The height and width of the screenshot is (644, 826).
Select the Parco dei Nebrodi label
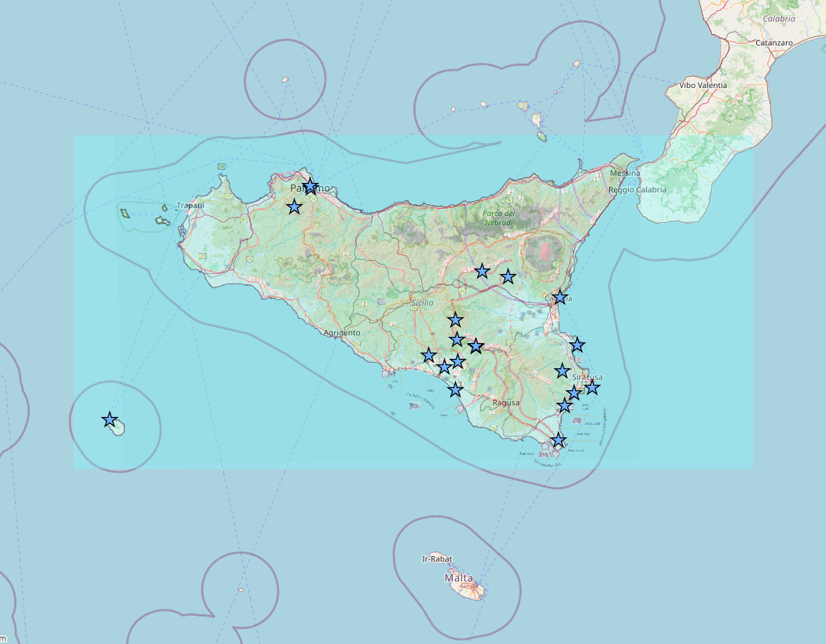point(497,218)
